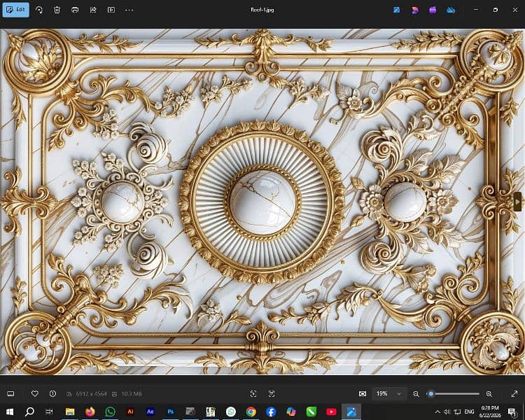This screenshot has width=525, height=420.
Task: Mark photo as favorite with heart icon
Action: 35,394
